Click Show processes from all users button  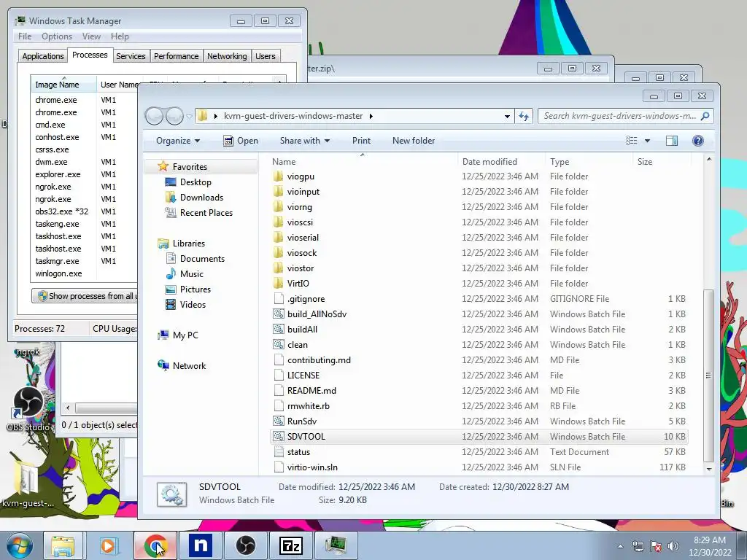coord(85,296)
